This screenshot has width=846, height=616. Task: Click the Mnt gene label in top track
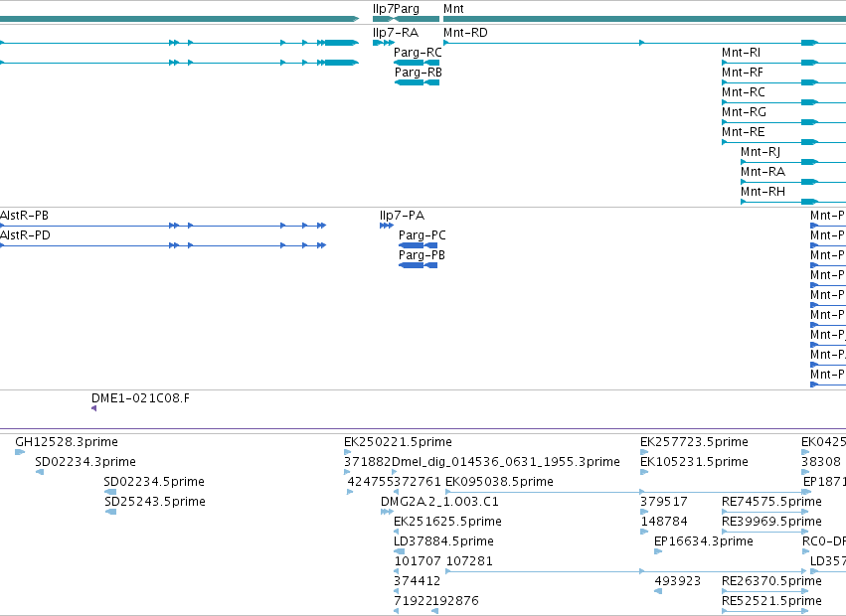click(453, 9)
